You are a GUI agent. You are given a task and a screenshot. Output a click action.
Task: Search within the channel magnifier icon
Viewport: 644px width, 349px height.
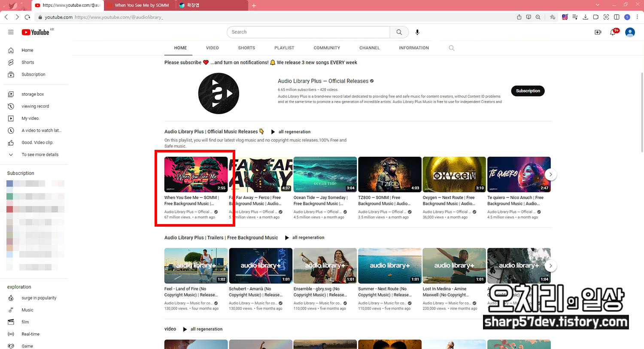[x=452, y=48]
